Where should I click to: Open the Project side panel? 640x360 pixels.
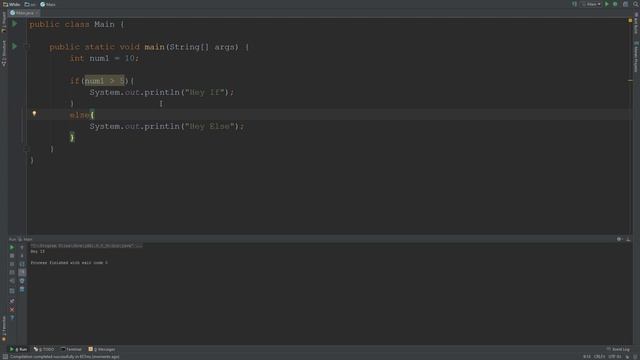click(x=4, y=22)
